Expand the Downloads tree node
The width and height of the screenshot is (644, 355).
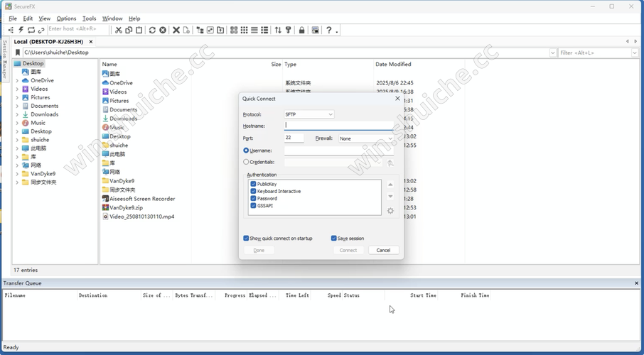(x=17, y=114)
